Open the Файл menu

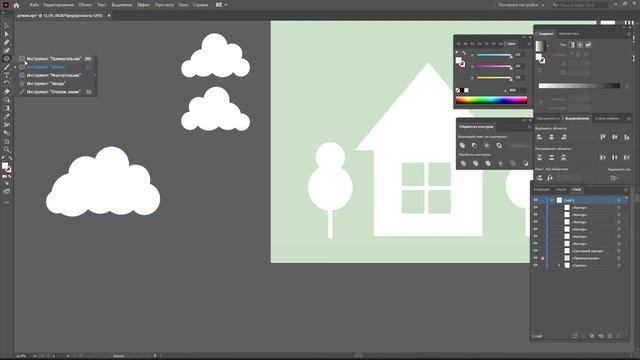(34, 5)
